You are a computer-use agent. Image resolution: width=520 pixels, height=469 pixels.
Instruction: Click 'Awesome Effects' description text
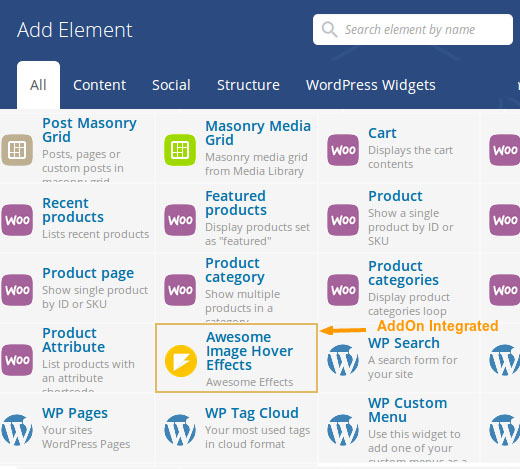[250, 382]
